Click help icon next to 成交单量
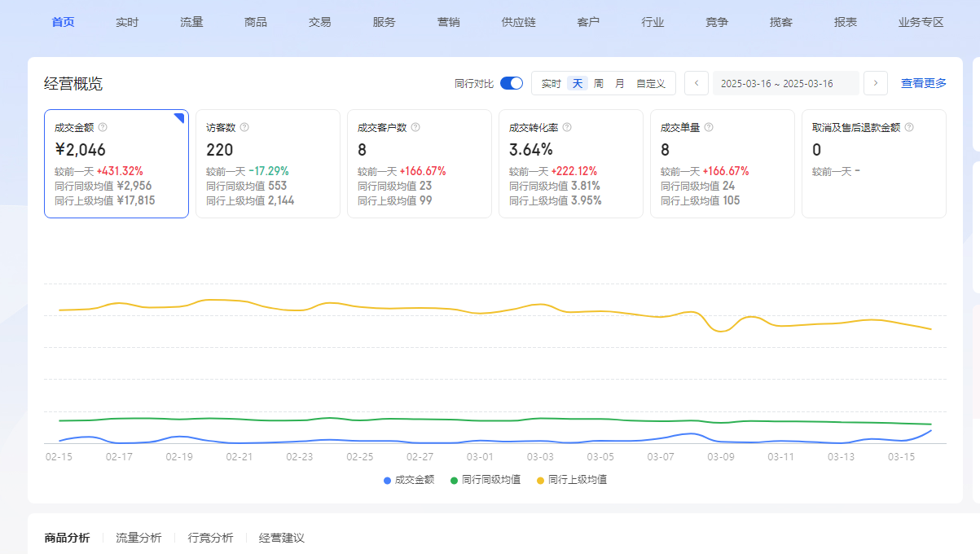This screenshot has height=554, width=980. coord(709,128)
